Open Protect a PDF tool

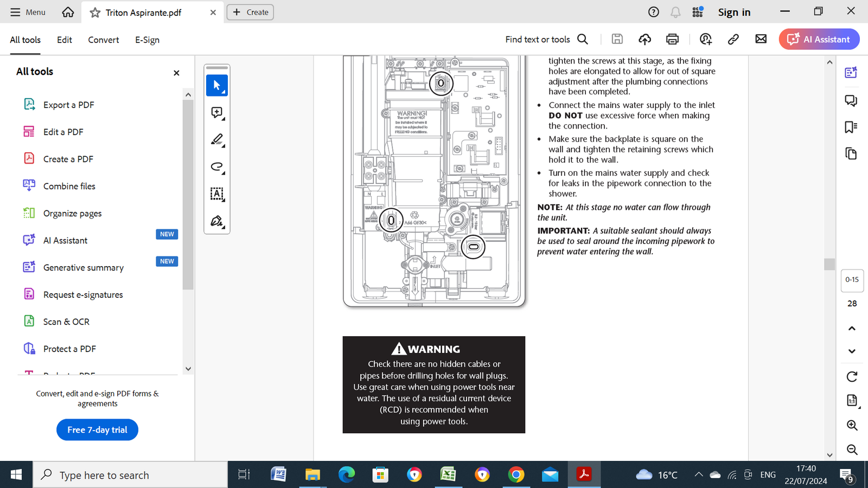point(69,349)
